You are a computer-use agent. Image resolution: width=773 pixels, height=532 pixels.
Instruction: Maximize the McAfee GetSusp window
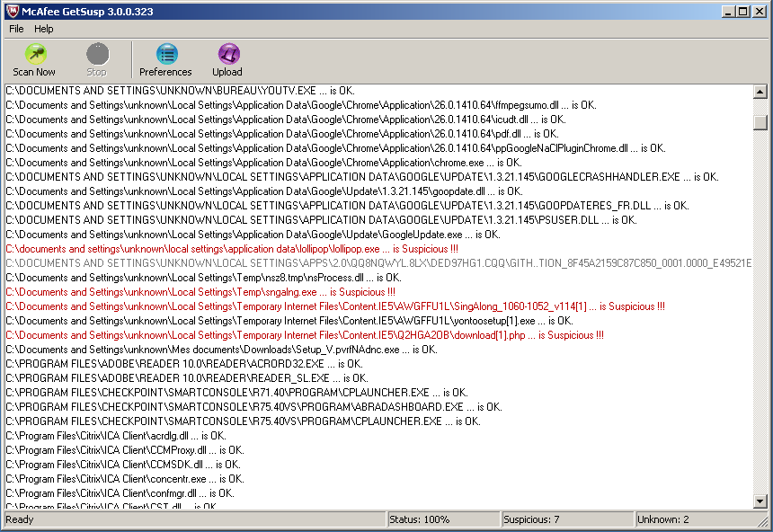(x=743, y=11)
